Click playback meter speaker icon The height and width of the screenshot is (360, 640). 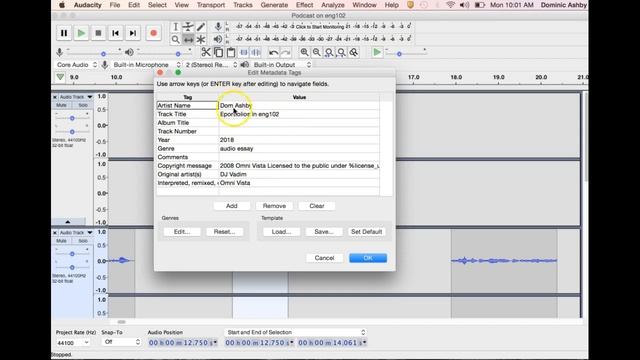[x=218, y=40]
